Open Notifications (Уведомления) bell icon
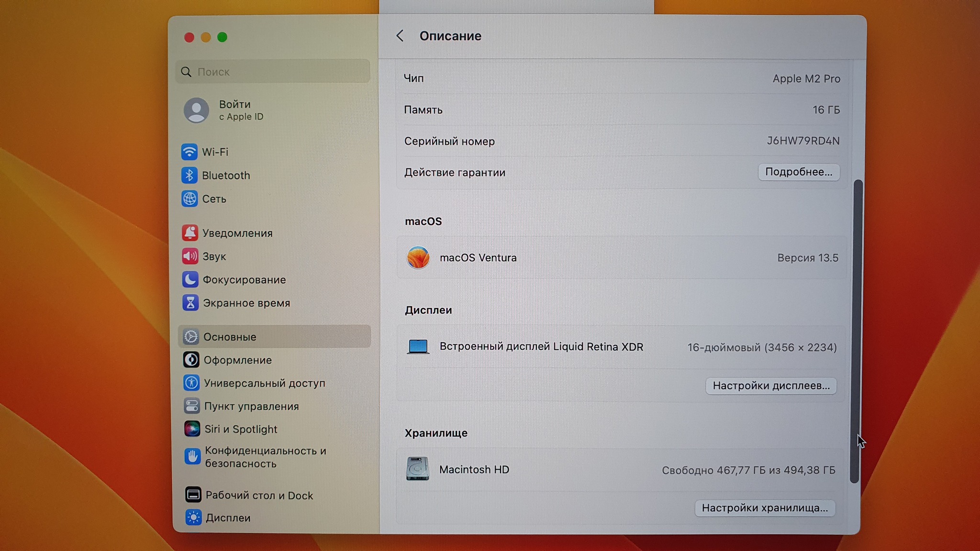980x551 pixels. (x=190, y=233)
